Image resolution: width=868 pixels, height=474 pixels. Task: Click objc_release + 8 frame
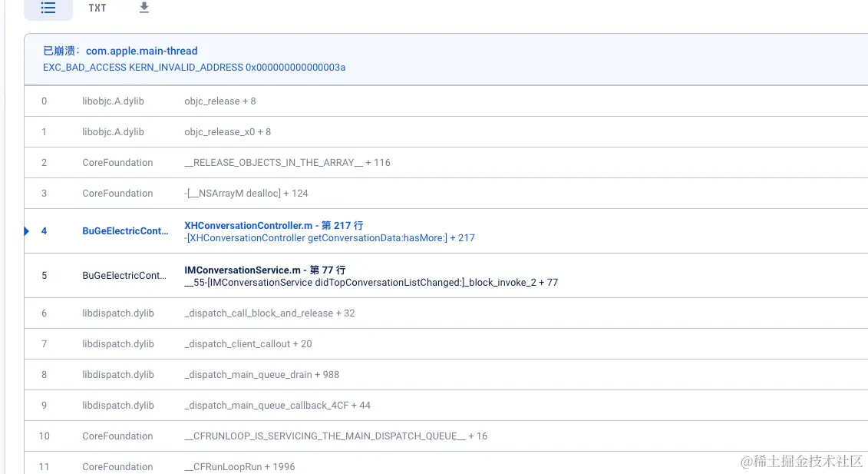(219, 101)
